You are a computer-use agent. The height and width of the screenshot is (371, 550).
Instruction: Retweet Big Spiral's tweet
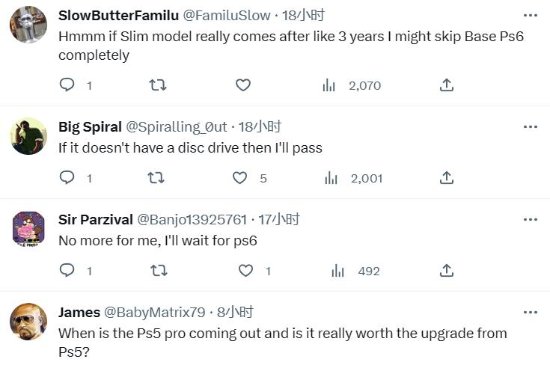pos(156,178)
